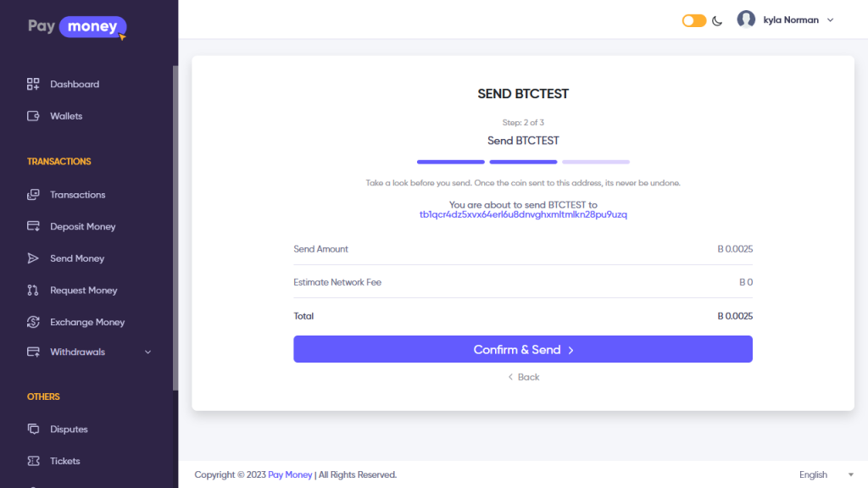Viewport: 868px width, 488px height.
Task: Click the Disputes icon in sidebar
Action: (33, 429)
